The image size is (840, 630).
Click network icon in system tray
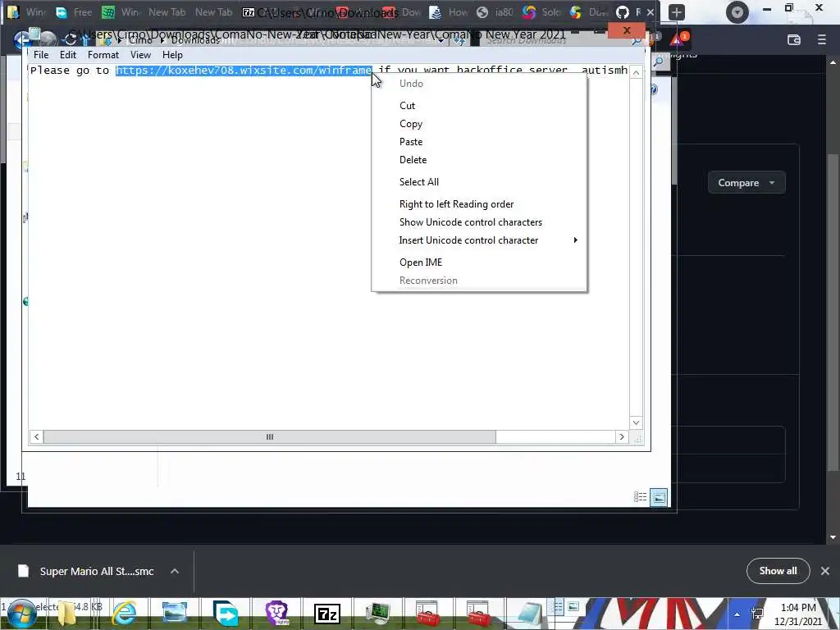(757, 614)
